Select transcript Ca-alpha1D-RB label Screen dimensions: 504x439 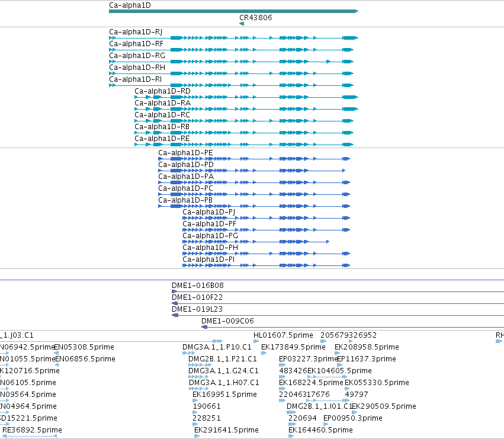point(162,127)
